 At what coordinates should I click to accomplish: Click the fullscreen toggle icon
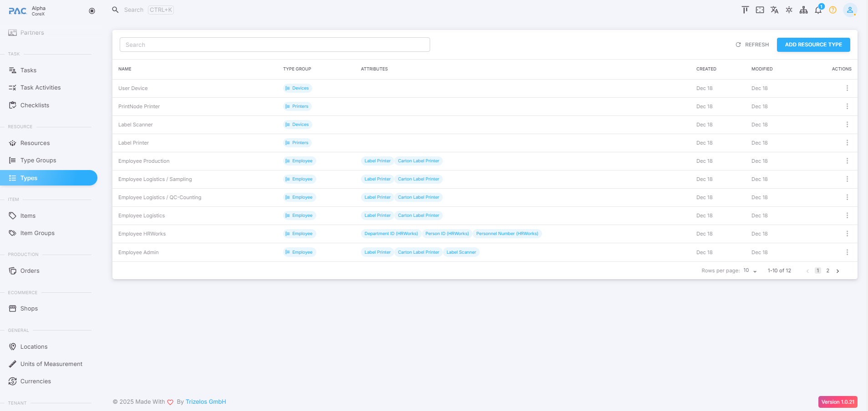pyautogui.click(x=760, y=10)
